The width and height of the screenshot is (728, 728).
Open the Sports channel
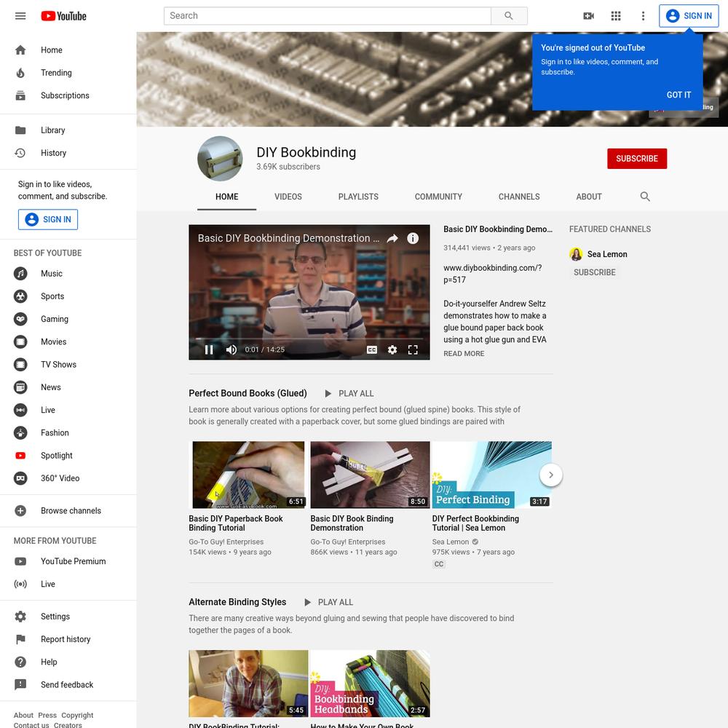click(x=68, y=297)
